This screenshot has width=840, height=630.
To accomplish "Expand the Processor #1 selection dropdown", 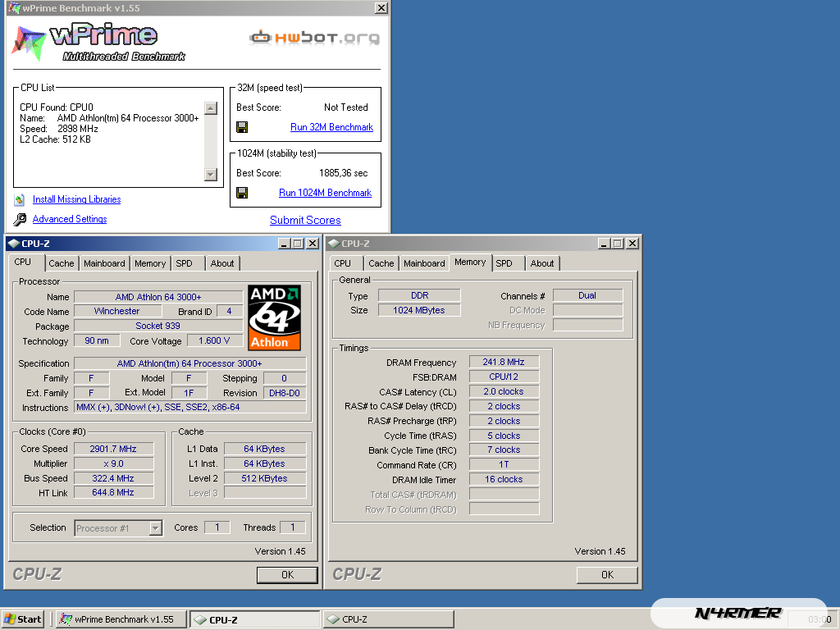I will 155,528.
